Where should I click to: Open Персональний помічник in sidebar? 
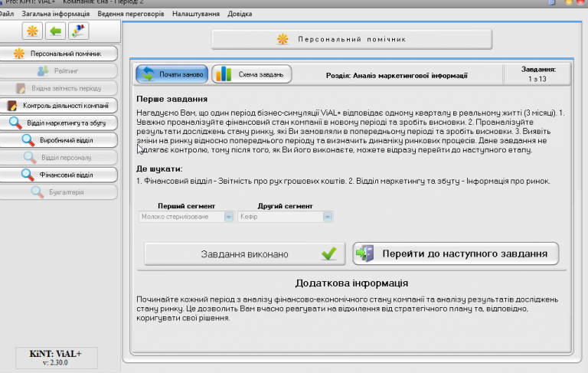click(x=58, y=54)
